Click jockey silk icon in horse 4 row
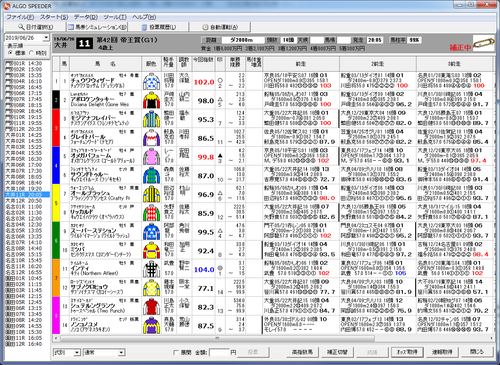Image resolution: width=500 pixels, height=365 pixels. click(151, 138)
